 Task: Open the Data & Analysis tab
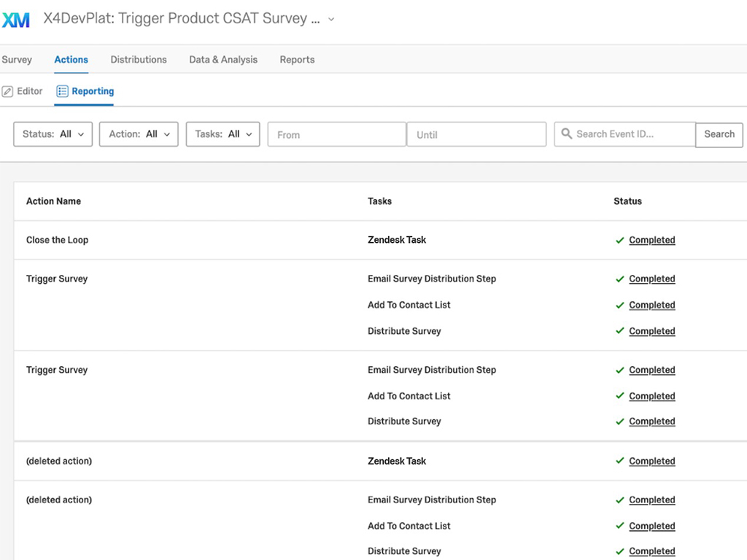tap(222, 60)
